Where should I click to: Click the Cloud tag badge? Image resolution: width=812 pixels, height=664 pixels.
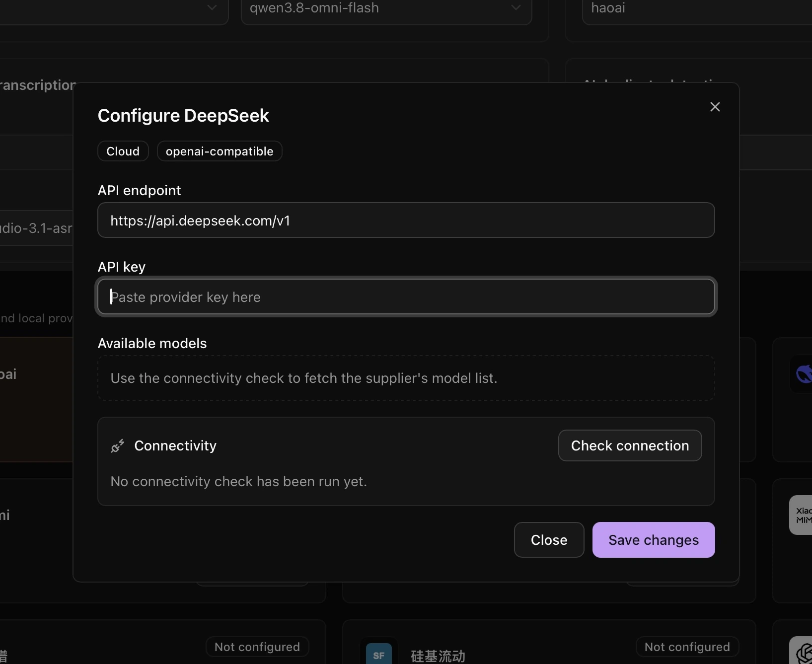coord(123,151)
